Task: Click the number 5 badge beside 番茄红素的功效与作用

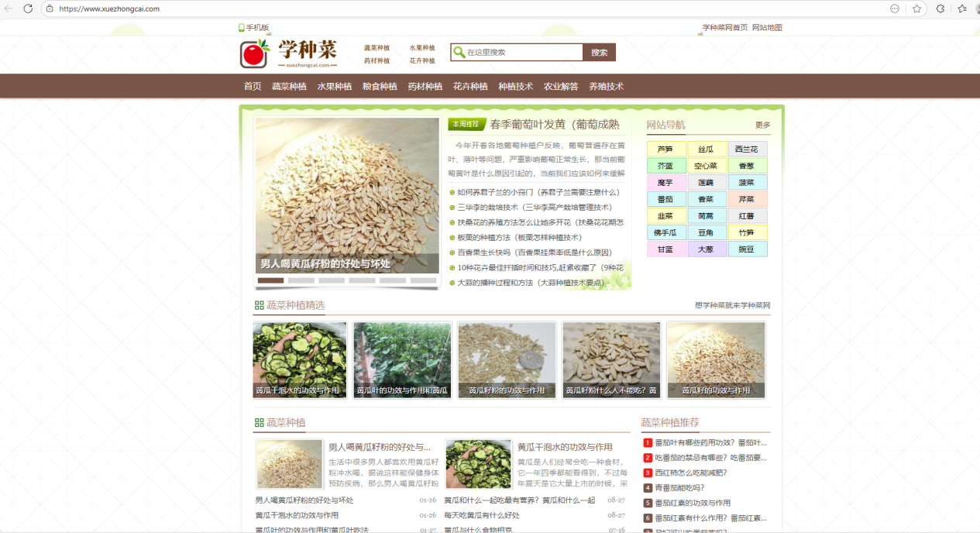Action: click(648, 503)
